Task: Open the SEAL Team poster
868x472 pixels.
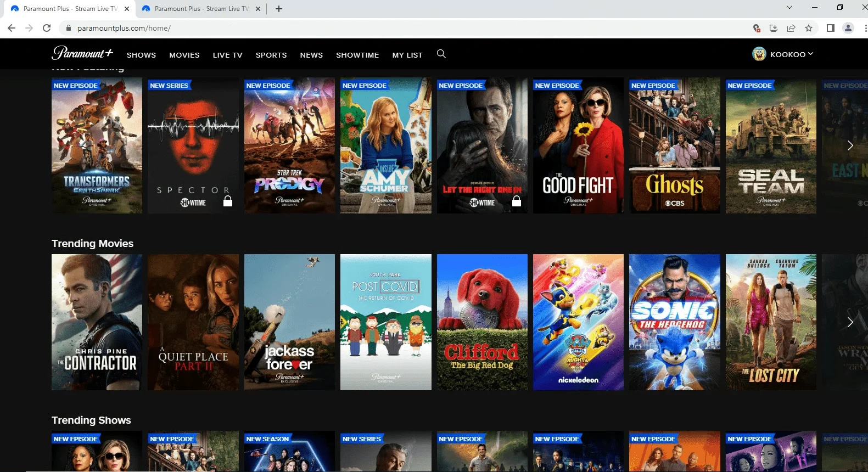Action: [x=771, y=145]
